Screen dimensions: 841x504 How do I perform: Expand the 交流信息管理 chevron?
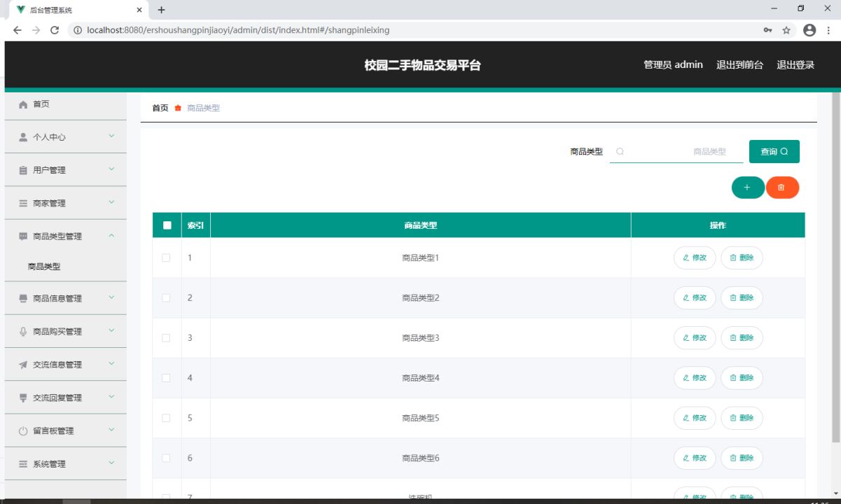coord(111,364)
